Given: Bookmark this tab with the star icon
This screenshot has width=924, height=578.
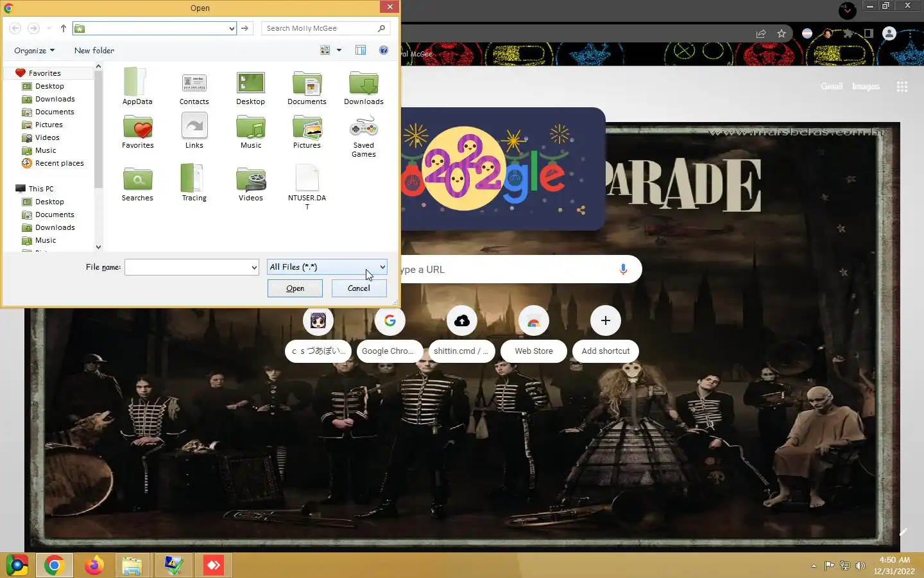Looking at the screenshot, I should [782, 33].
